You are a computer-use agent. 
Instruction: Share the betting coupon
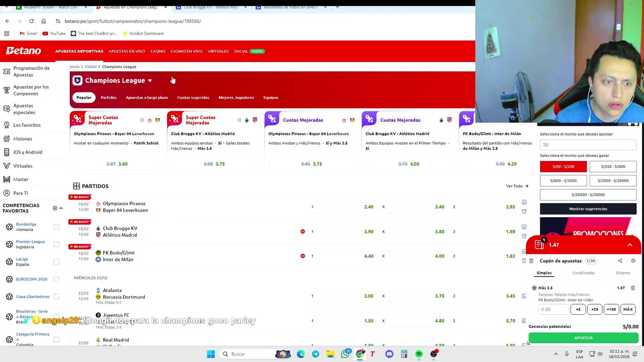620,261
